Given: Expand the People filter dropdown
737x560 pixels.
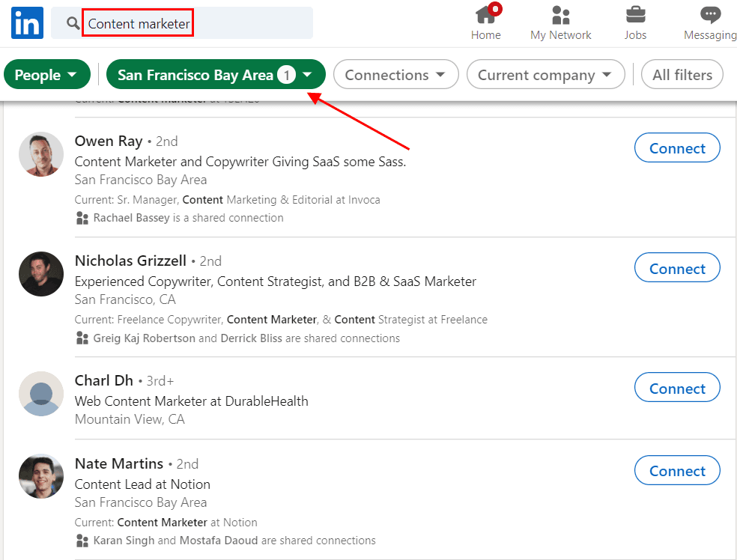Looking at the screenshot, I should pos(47,74).
